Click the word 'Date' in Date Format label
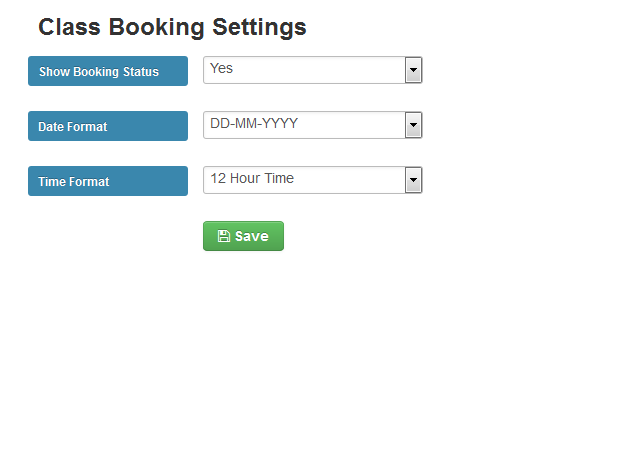The image size is (638, 458). 50,126
